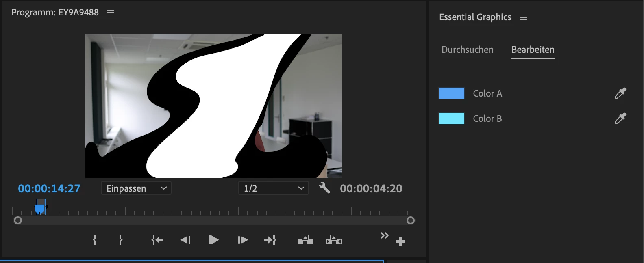
Task: Open the 1/2 playback resolution dropdown
Action: coord(274,188)
